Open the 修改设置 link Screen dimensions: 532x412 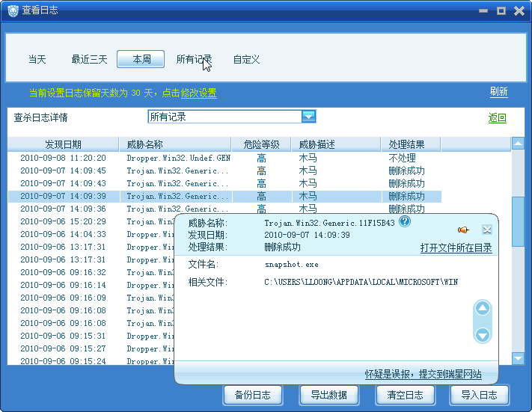199,93
